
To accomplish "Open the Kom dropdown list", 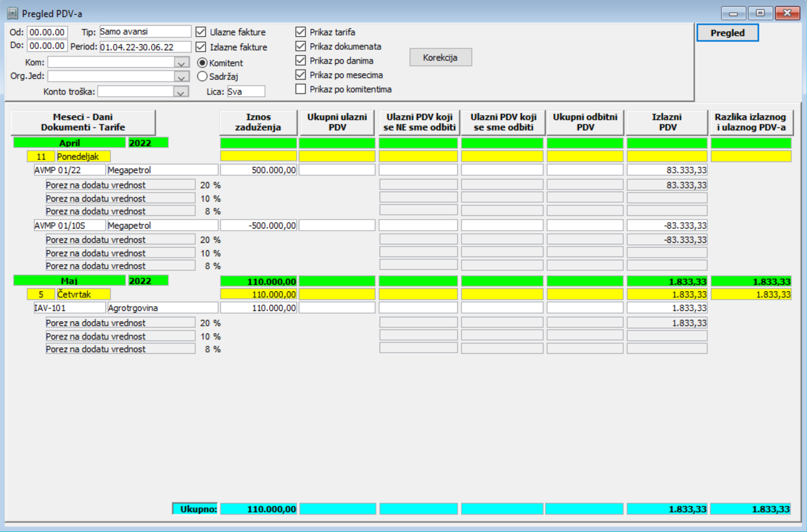I will tap(182, 63).
